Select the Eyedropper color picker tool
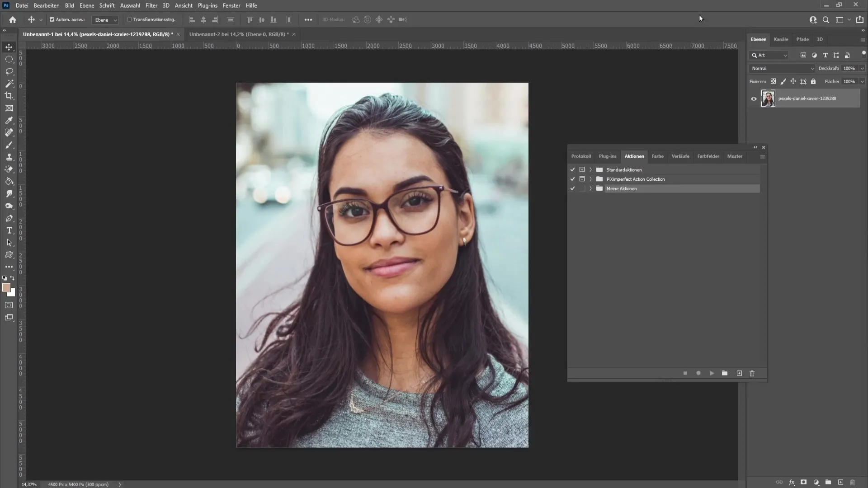The width and height of the screenshot is (868, 488). tap(9, 120)
